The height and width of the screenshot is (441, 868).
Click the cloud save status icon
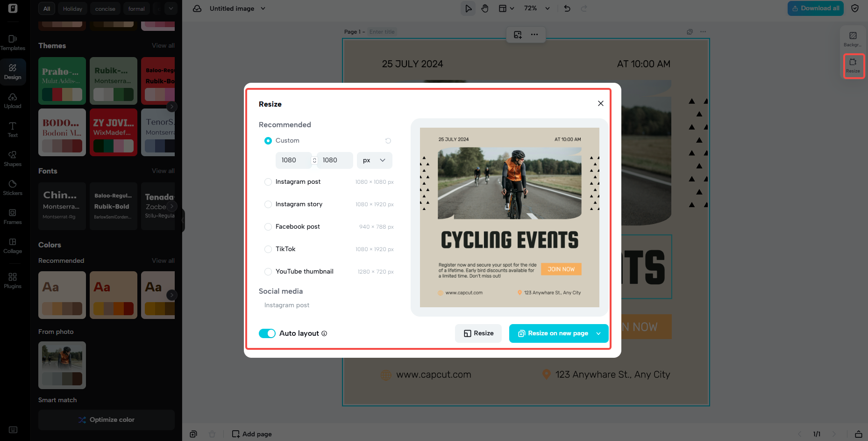197,8
